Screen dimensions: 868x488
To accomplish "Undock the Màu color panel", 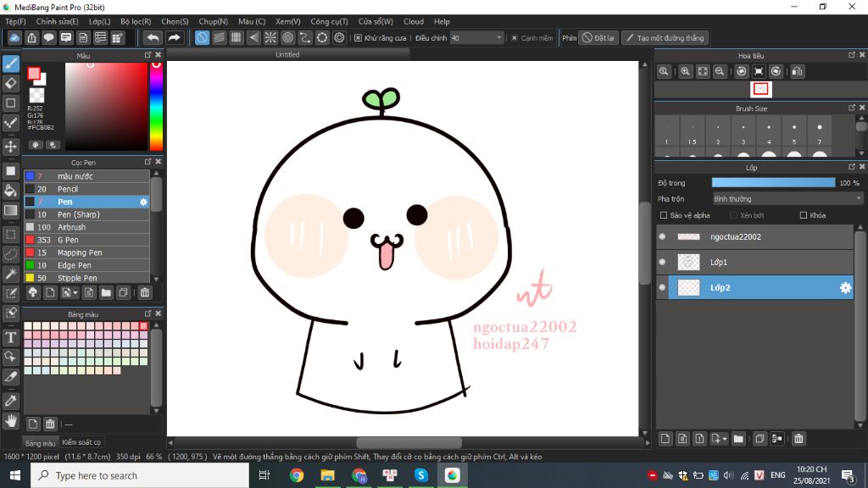I will click(147, 55).
